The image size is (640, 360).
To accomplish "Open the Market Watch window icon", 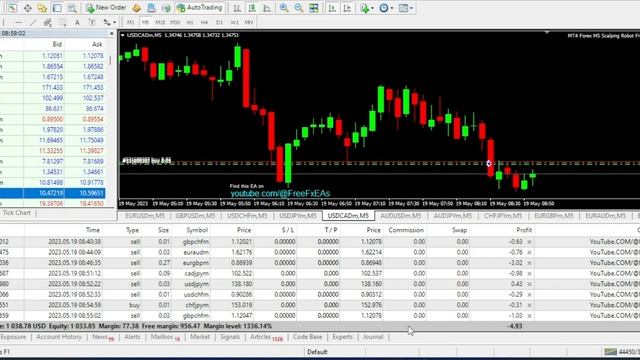I will pos(12,8).
